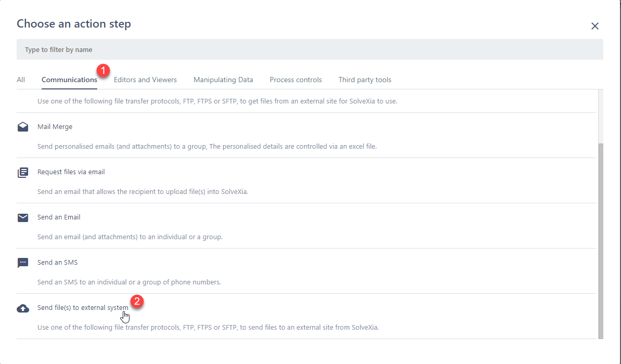Screen dimensions: 621x364
Task: Click the Send an Email envelope icon
Action: 23,218
